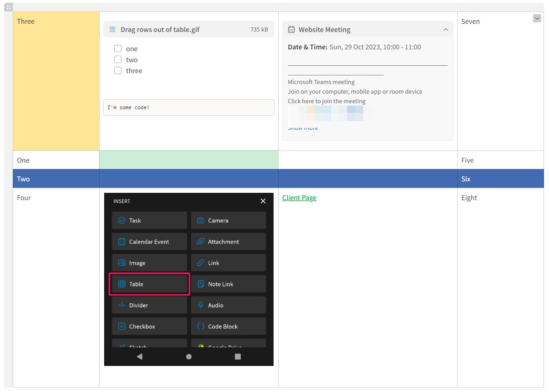Check the checkbox labeled three
The image size is (549, 392).
[117, 70]
